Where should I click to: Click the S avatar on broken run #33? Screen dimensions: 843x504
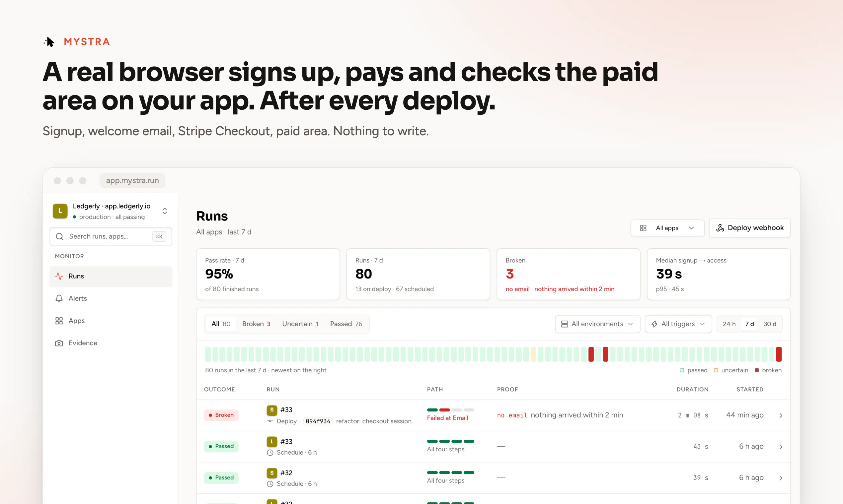tap(271, 410)
